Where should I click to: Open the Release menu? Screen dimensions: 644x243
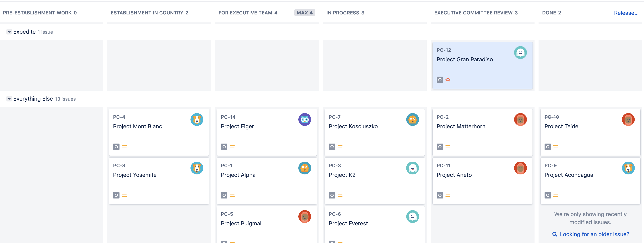pyautogui.click(x=627, y=13)
